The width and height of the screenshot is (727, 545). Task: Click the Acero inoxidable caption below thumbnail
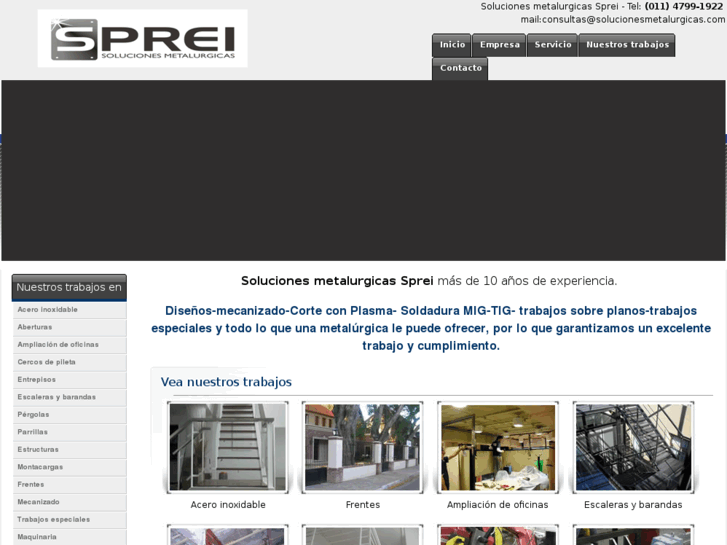click(x=228, y=505)
